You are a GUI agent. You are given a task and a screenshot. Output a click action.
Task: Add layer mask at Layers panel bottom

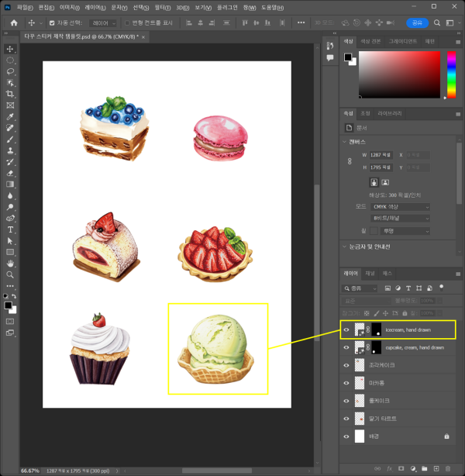401,468
